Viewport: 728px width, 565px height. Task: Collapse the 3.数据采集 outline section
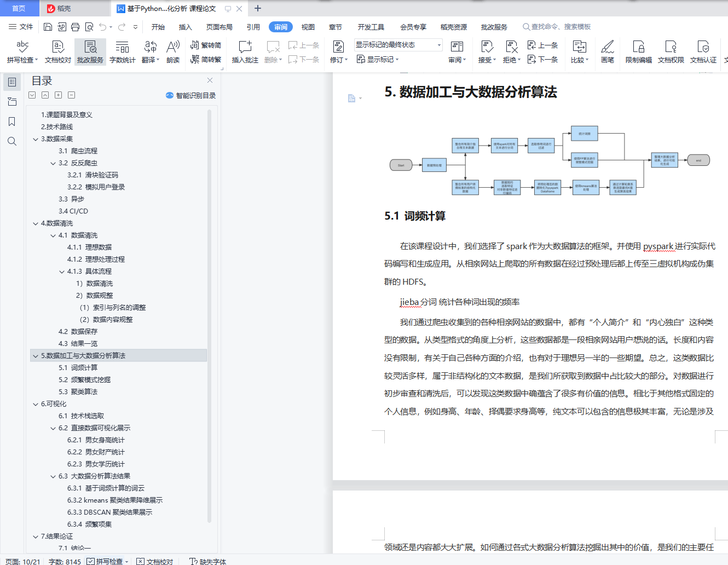36,139
